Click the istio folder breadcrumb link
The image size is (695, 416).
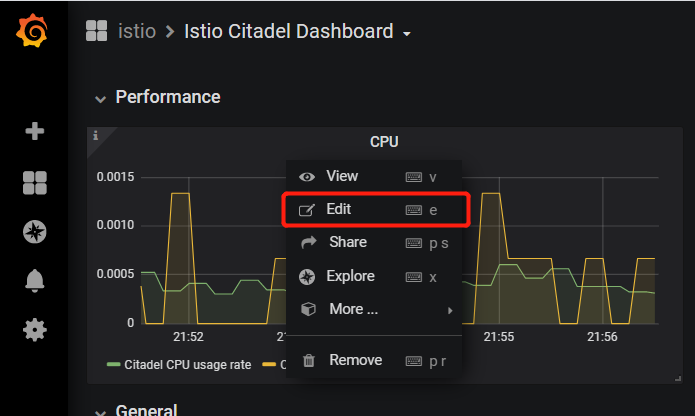point(137,32)
